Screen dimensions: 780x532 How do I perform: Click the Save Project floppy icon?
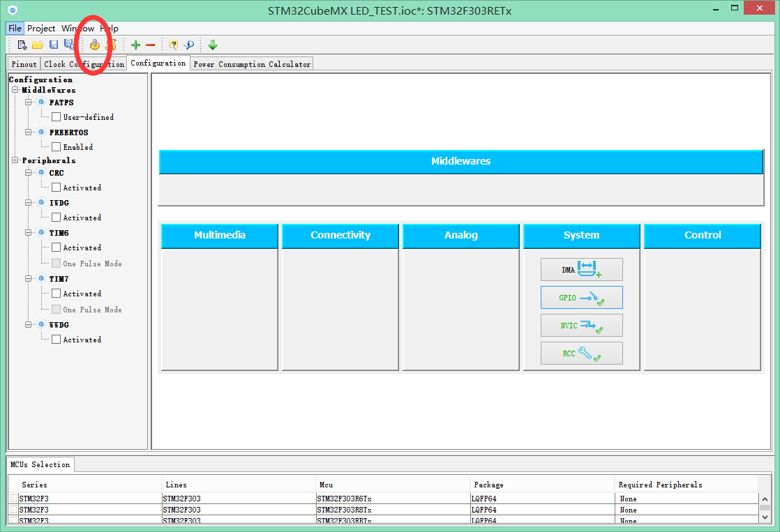click(x=54, y=45)
